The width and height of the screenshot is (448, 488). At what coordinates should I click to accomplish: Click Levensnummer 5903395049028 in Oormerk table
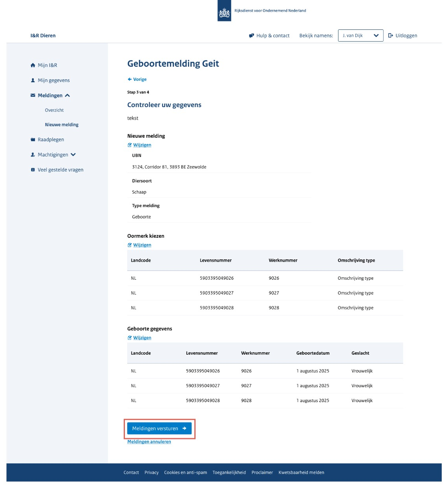(217, 308)
